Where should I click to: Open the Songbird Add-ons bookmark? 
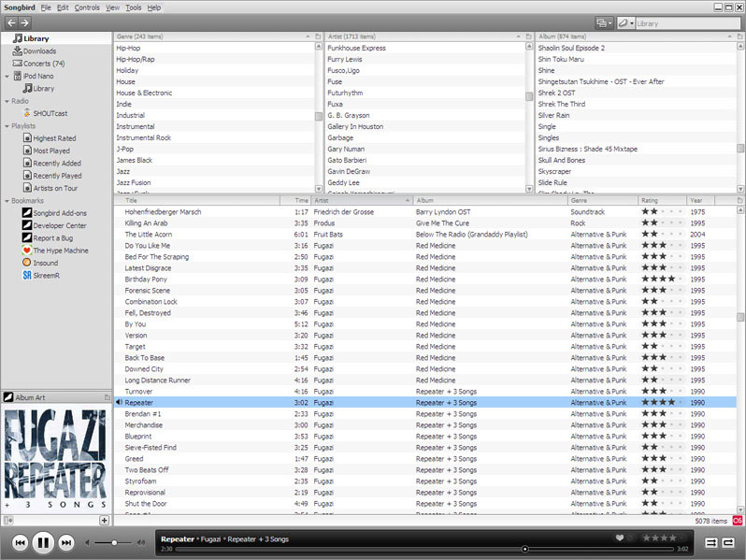coord(60,213)
